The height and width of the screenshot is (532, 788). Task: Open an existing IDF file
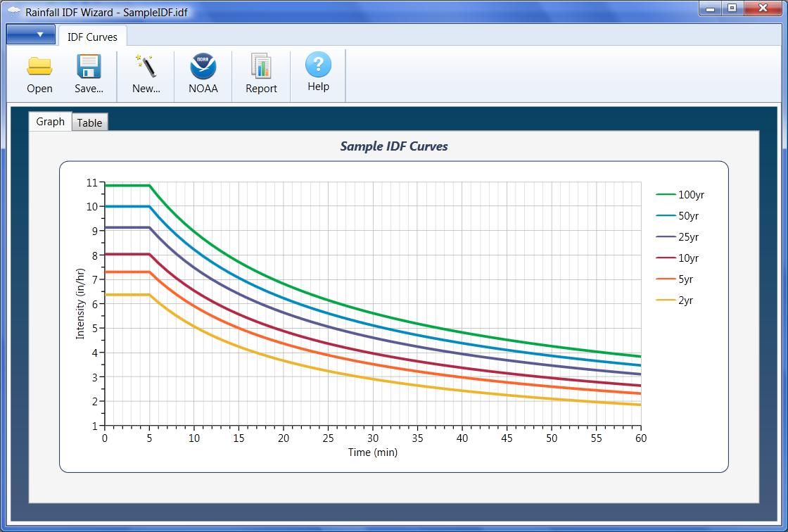tap(39, 74)
